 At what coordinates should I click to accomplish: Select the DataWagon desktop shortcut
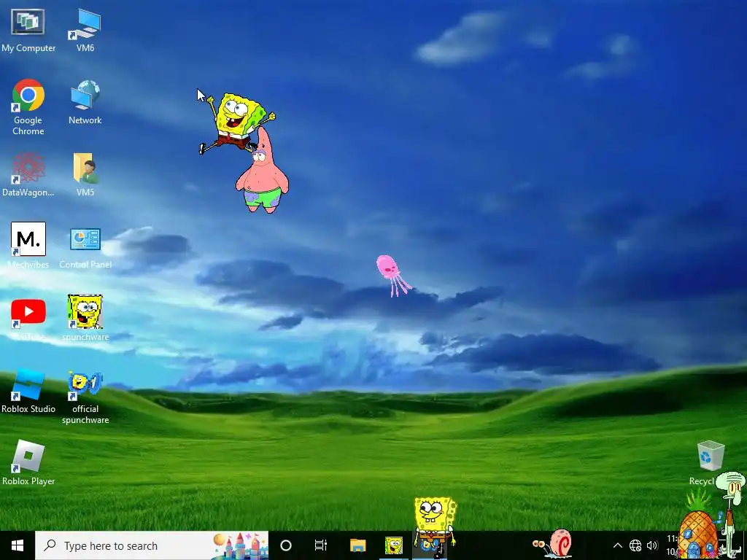28,174
